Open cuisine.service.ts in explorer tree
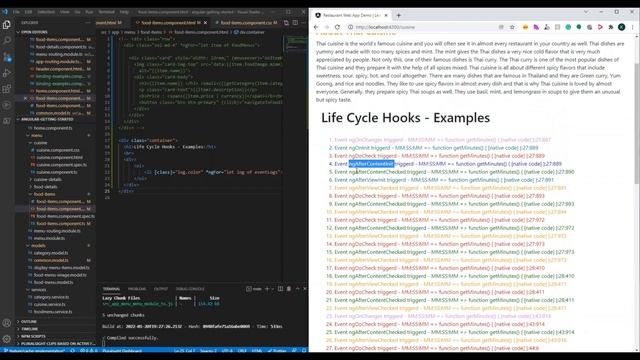 (x=49, y=304)
